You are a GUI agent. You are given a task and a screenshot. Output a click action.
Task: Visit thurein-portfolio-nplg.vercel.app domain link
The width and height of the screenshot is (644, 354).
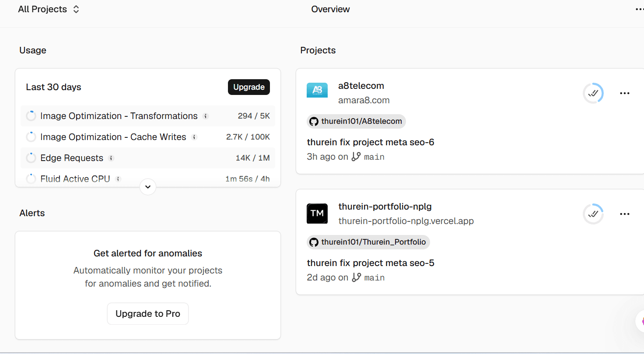coord(406,221)
